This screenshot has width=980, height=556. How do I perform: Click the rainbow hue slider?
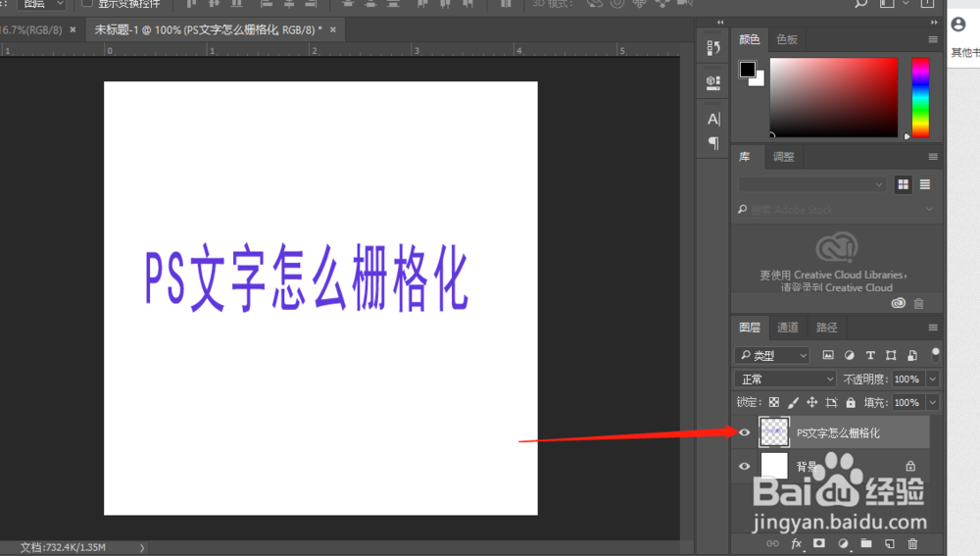[x=920, y=97]
